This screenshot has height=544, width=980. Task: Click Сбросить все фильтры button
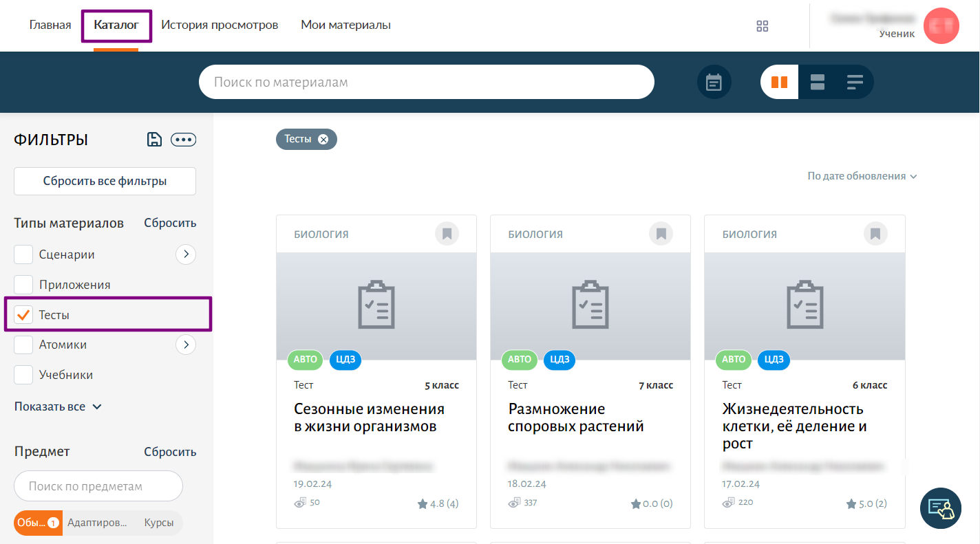[x=105, y=182]
